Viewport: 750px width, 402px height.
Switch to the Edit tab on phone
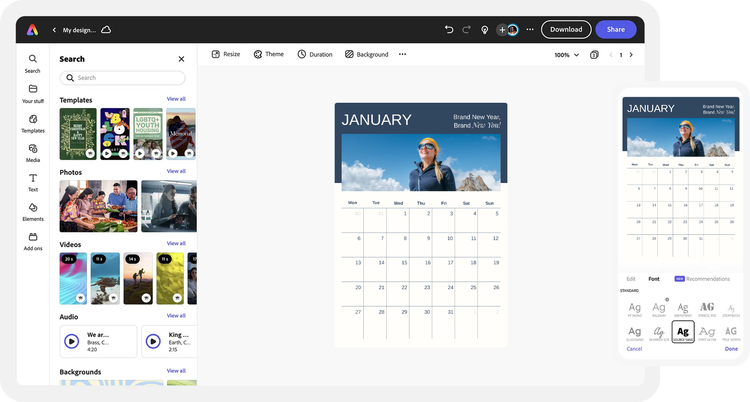coord(631,279)
